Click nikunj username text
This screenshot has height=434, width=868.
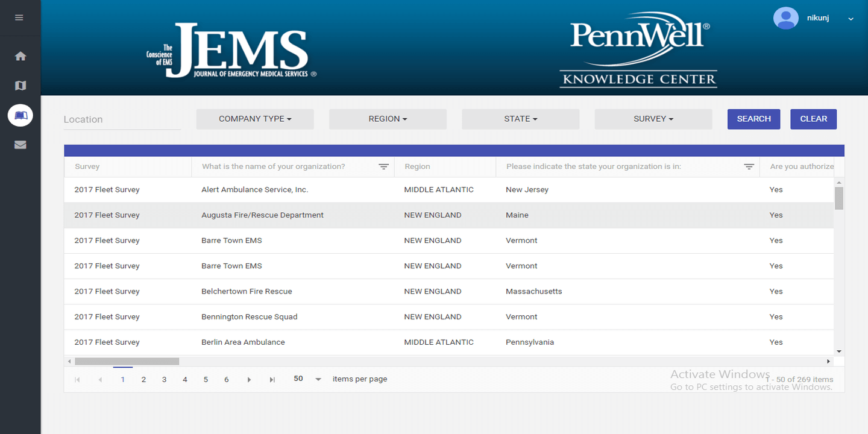click(x=818, y=18)
